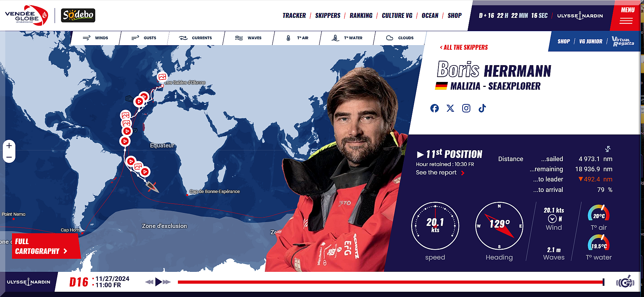Click the boat icon on the map

(152, 186)
